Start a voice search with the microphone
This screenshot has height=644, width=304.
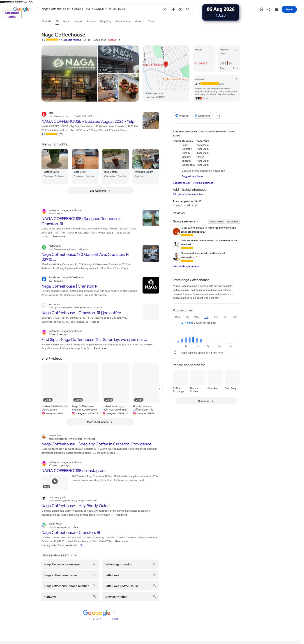point(173,9)
